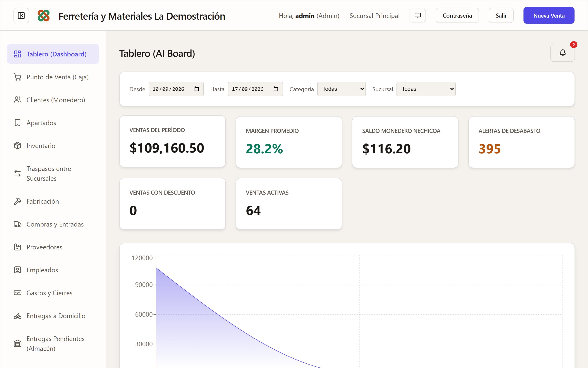Open Compras y Entradas

point(53,224)
